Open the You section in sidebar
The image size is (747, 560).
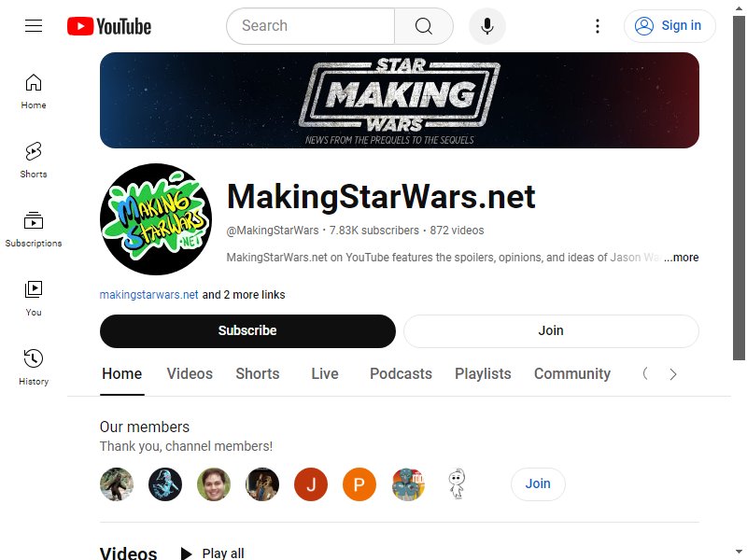(x=34, y=298)
